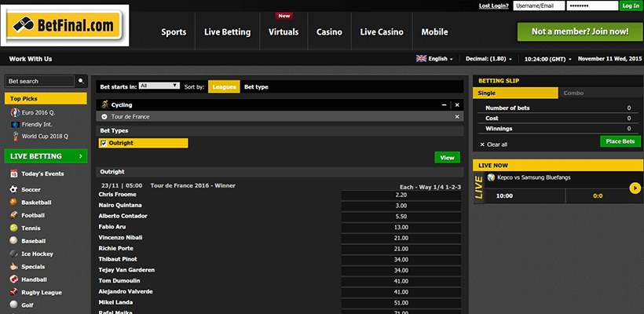The height and width of the screenshot is (314, 644).
Task: Open the Casino menu item
Action: pyautogui.click(x=329, y=32)
